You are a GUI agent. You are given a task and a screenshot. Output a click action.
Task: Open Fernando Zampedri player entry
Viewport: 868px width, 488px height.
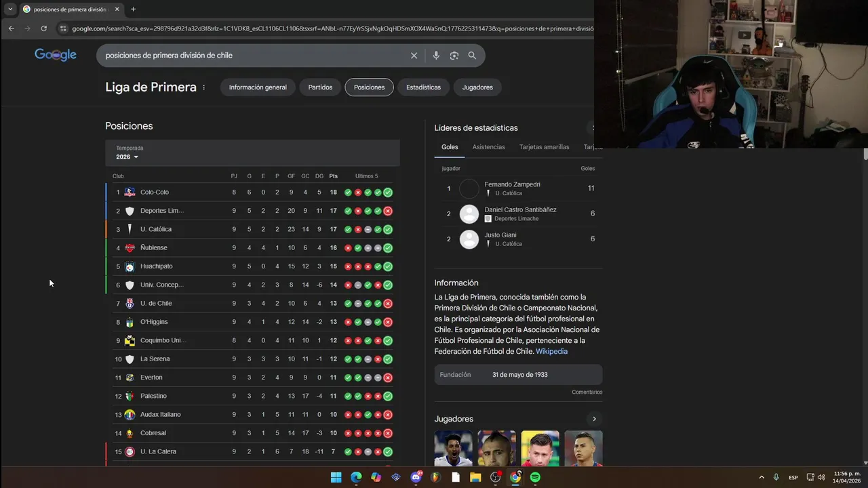pyautogui.click(x=518, y=188)
